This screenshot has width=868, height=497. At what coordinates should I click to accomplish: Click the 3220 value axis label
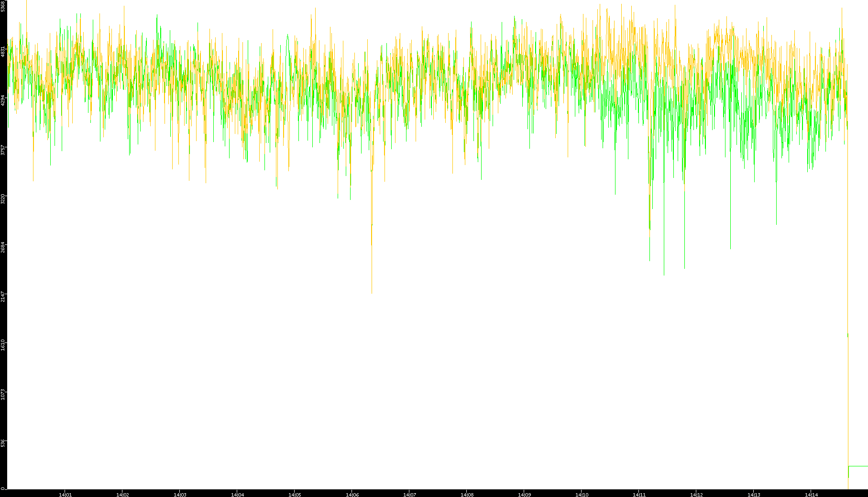click(x=3, y=199)
